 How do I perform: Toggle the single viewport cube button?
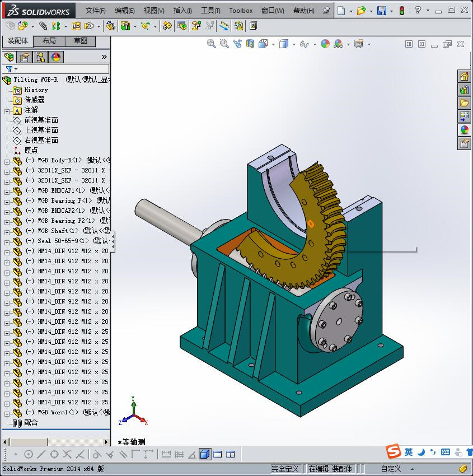(x=205, y=454)
